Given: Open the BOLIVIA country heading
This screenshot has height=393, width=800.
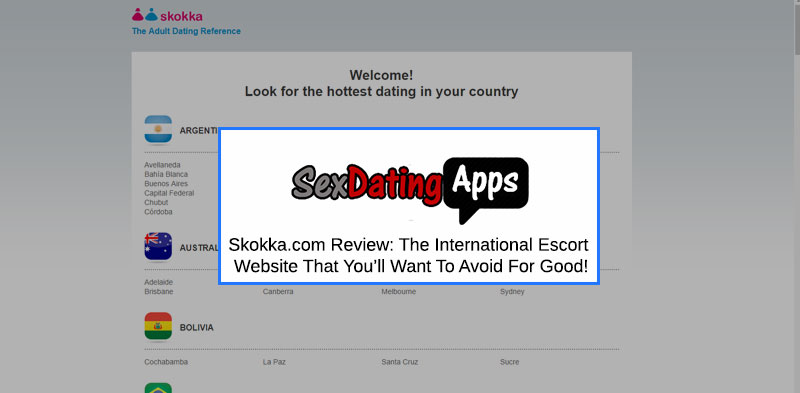Looking at the screenshot, I should pyautogui.click(x=196, y=328).
